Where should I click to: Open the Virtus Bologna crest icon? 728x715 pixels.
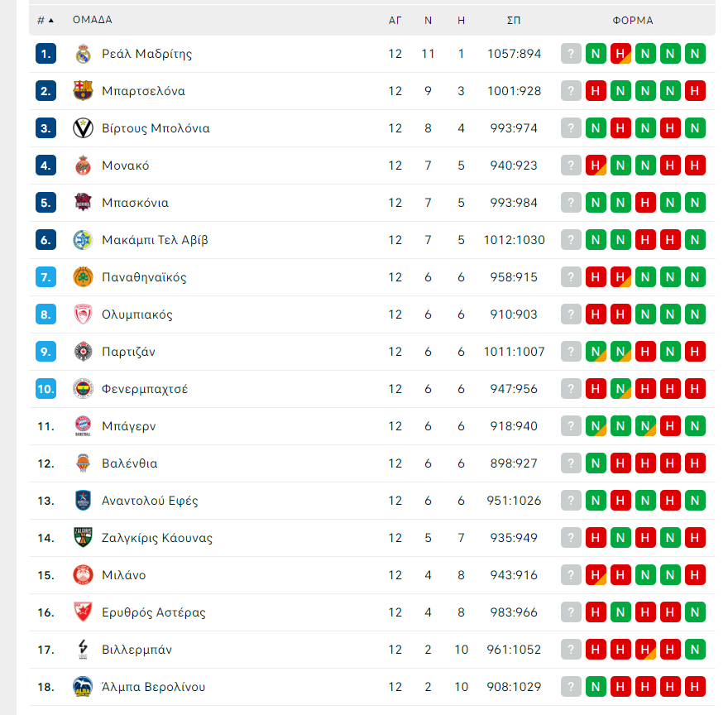(83, 128)
